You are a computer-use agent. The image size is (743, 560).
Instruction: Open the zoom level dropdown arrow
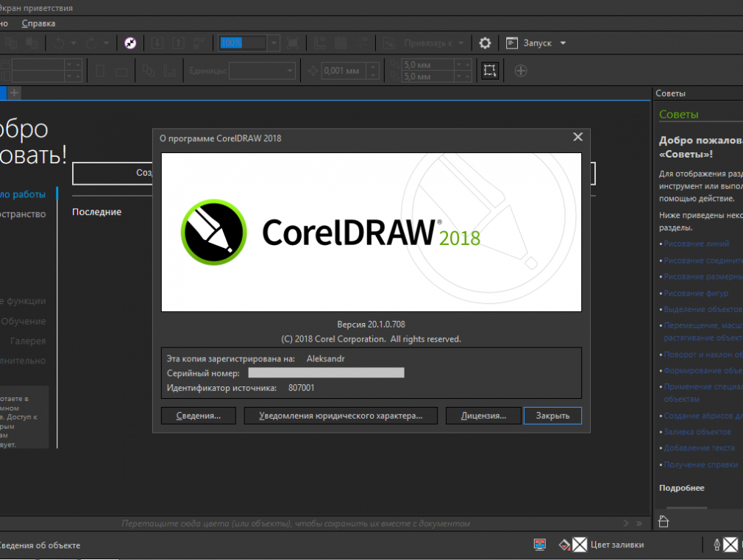point(274,43)
